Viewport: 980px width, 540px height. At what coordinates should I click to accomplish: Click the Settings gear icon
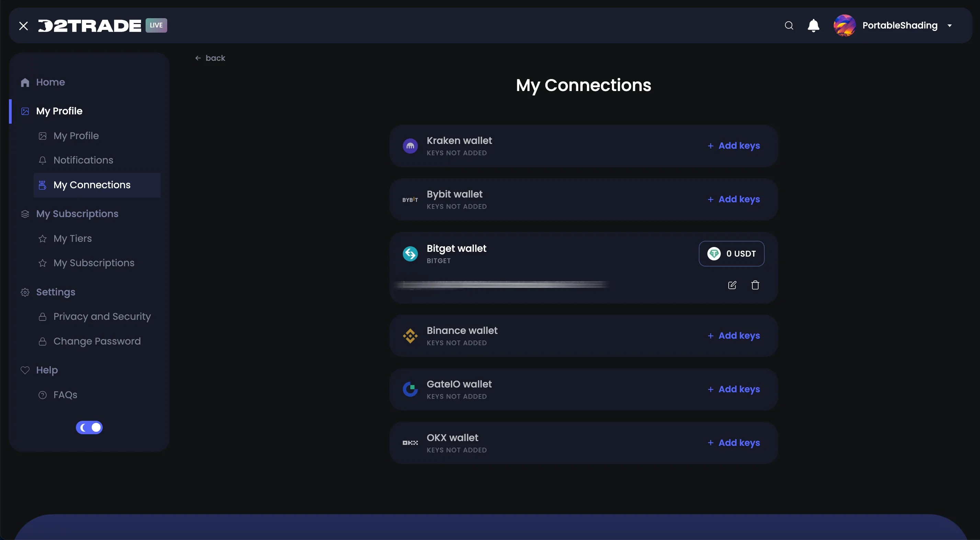pyautogui.click(x=25, y=292)
